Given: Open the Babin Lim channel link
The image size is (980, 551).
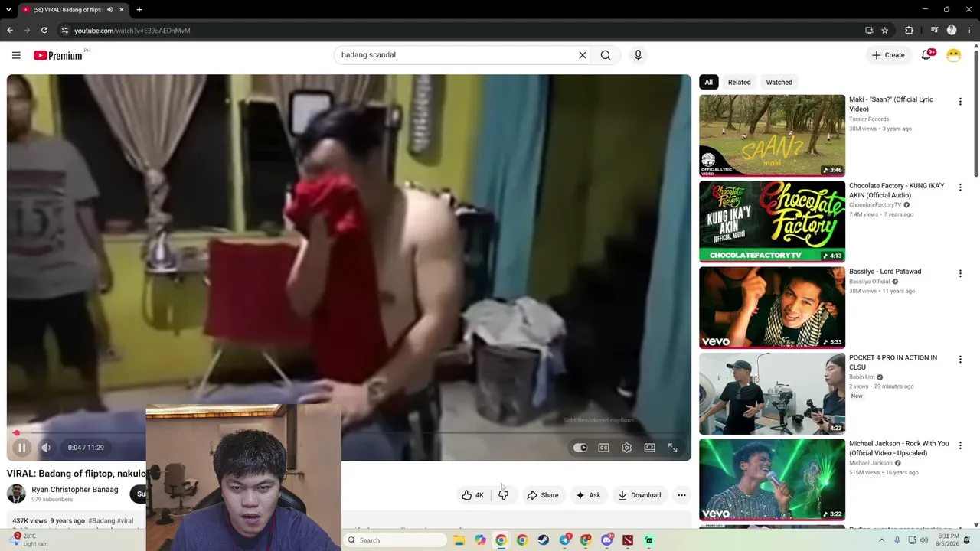Looking at the screenshot, I should coord(862,377).
